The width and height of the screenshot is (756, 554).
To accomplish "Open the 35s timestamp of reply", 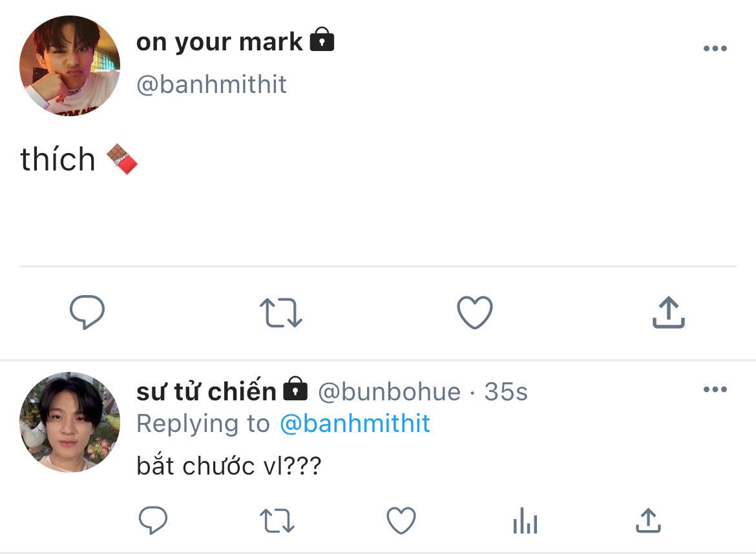I will pos(506,392).
